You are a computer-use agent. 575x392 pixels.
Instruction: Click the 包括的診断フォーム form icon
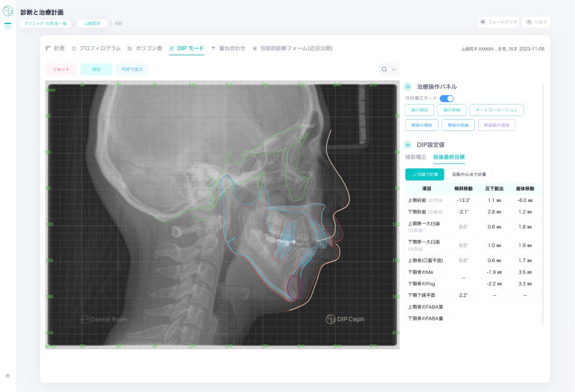(255, 49)
